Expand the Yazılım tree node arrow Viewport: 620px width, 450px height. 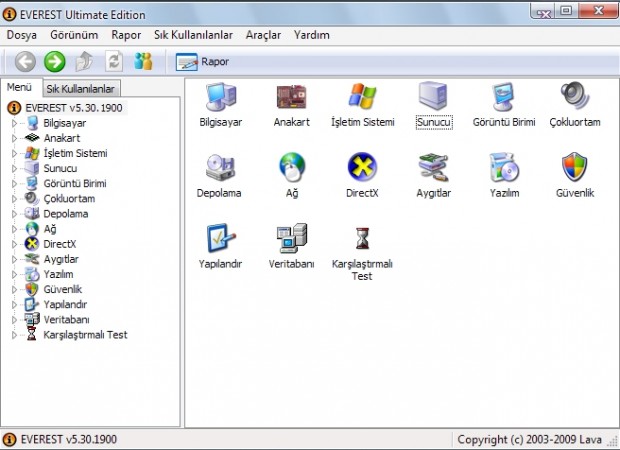(14, 274)
